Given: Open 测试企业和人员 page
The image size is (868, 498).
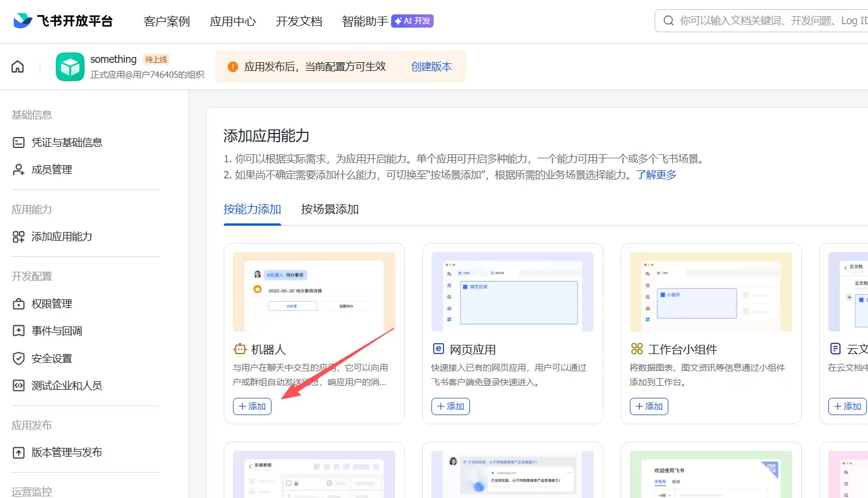Looking at the screenshot, I should coord(66,385).
